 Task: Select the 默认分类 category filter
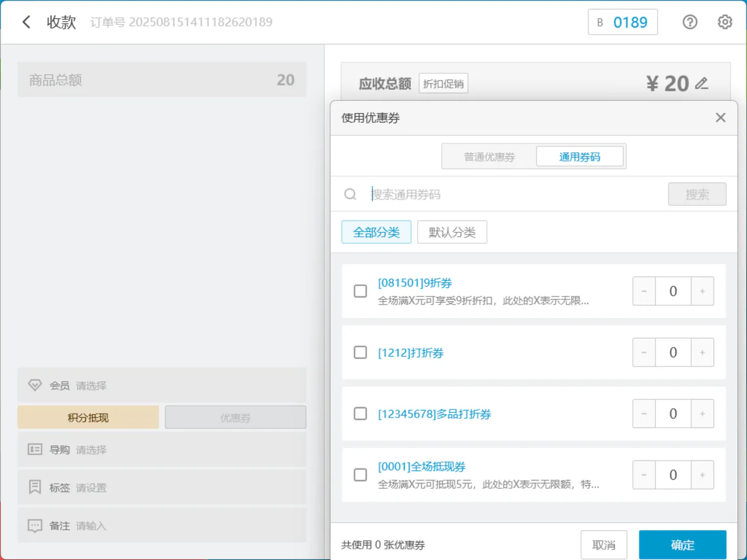[x=452, y=232]
